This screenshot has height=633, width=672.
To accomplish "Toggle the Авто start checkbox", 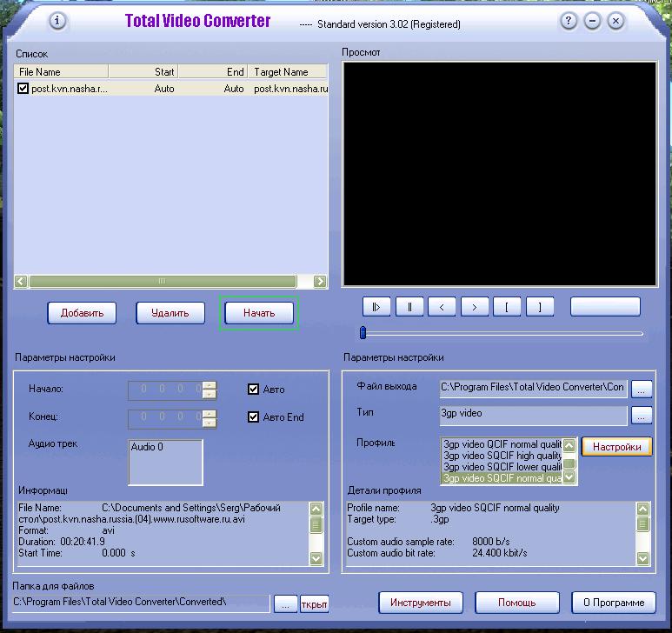I will pyautogui.click(x=253, y=390).
